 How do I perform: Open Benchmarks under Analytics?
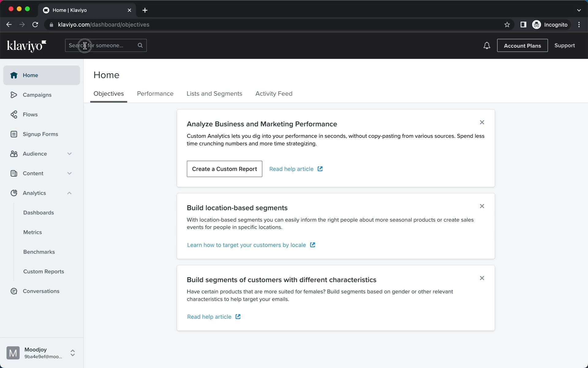(x=39, y=252)
